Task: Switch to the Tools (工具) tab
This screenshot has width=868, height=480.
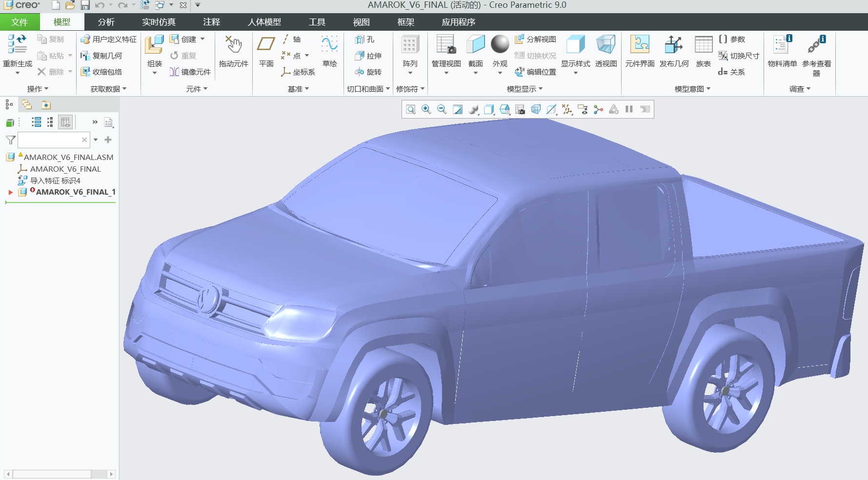Action: point(317,22)
